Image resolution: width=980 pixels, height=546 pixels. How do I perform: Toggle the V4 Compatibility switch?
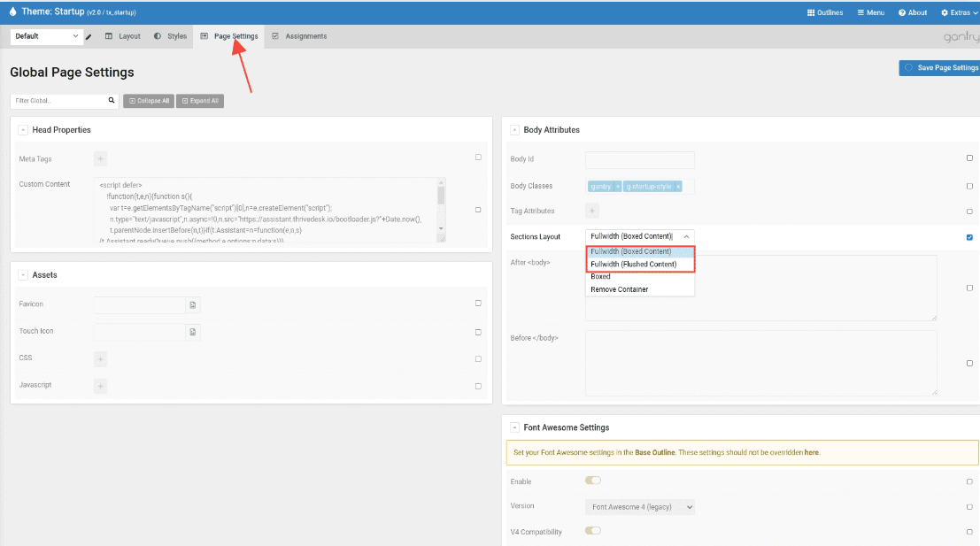(592, 531)
